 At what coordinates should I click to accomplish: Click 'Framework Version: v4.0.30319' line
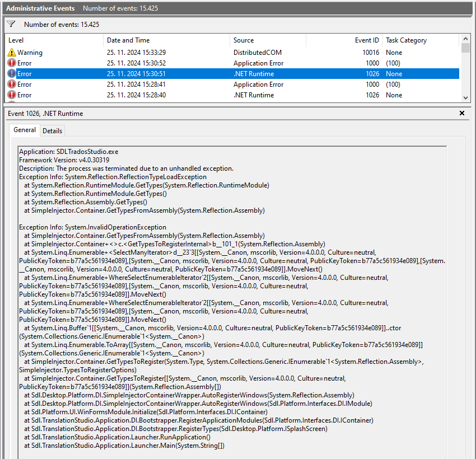tap(64, 160)
